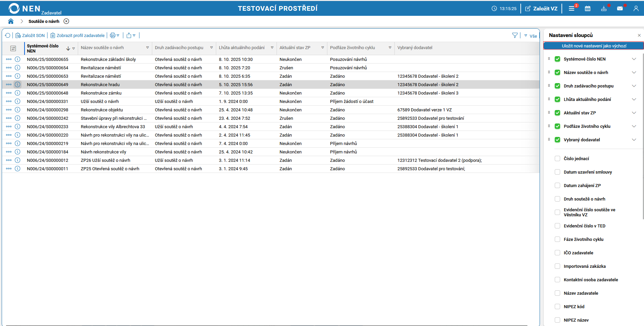Open the calendar icon in header
Image resolution: width=644 pixels, height=326 pixels.
(x=588, y=8)
